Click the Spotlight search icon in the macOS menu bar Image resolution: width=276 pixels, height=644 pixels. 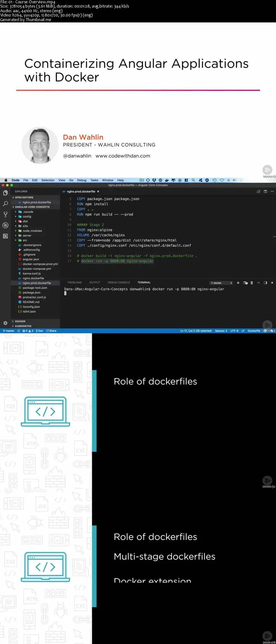click(x=193, y=180)
